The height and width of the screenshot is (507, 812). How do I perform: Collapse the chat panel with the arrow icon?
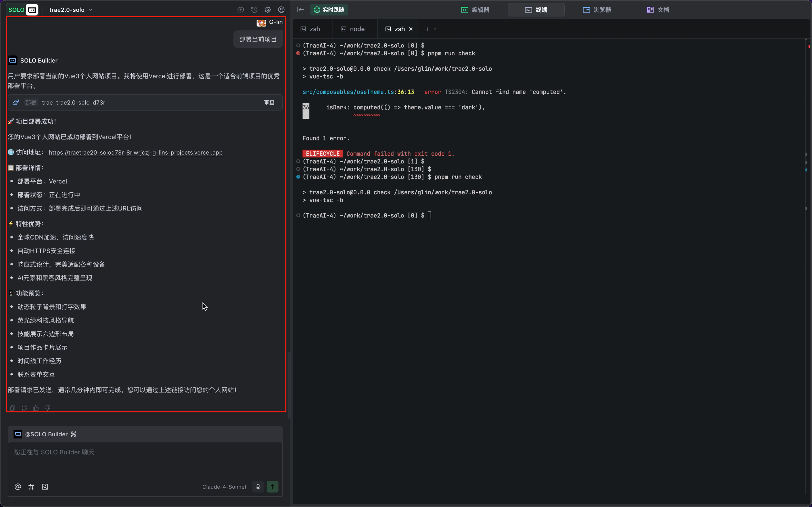(x=300, y=10)
